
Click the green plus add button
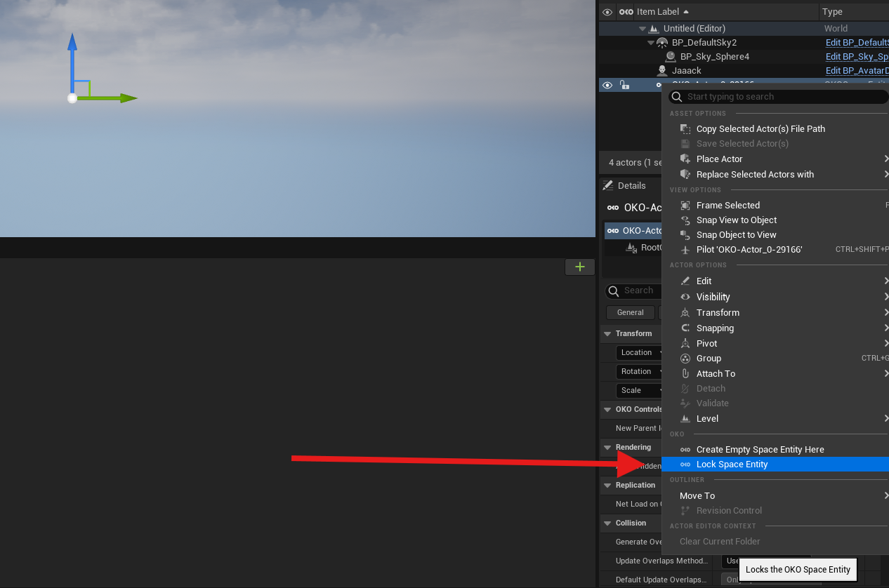pos(579,267)
